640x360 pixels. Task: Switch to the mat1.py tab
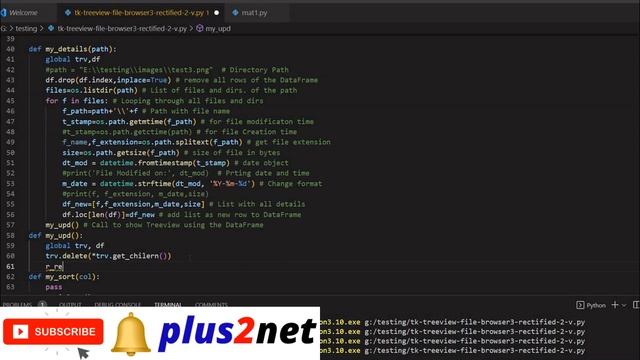point(254,13)
